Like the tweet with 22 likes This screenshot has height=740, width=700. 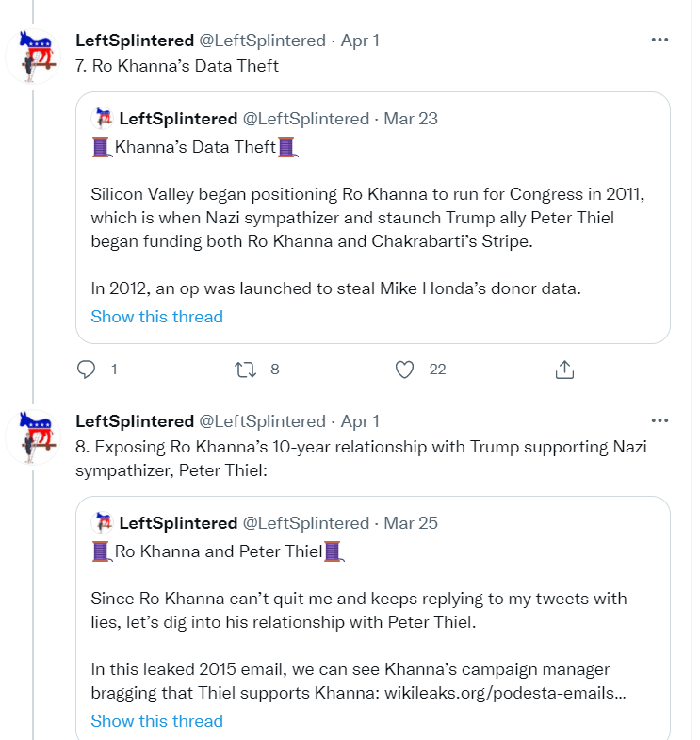[405, 370]
